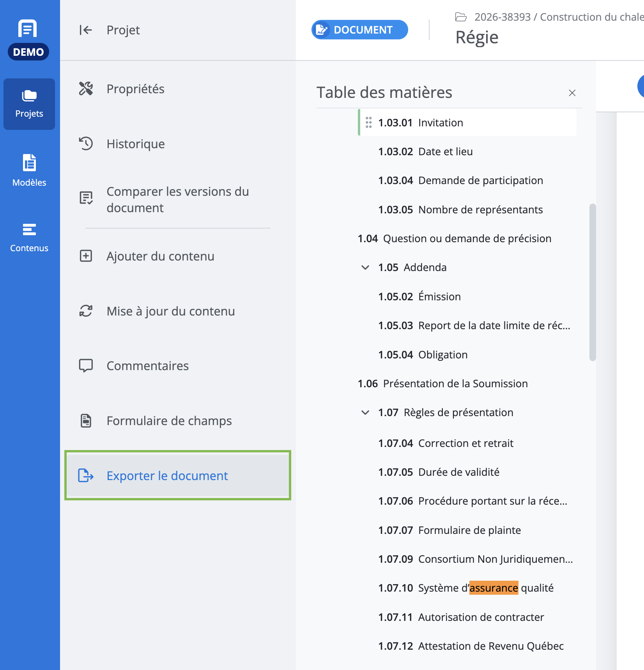Choose Exporter le document
This screenshot has width=644, height=670.
point(178,476)
